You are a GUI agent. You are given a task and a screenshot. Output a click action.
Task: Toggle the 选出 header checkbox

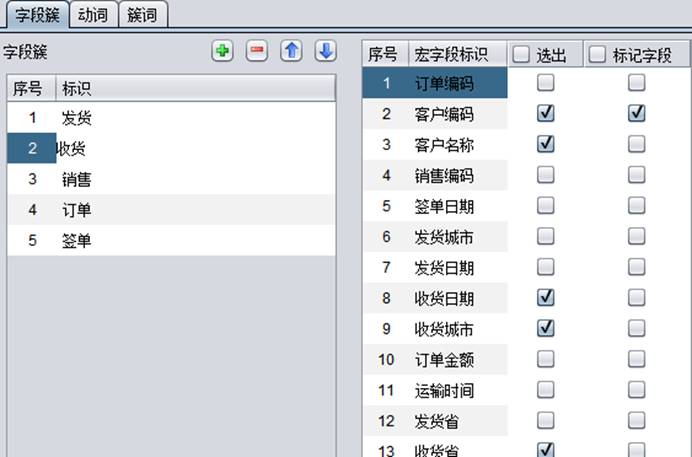coord(522,56)
